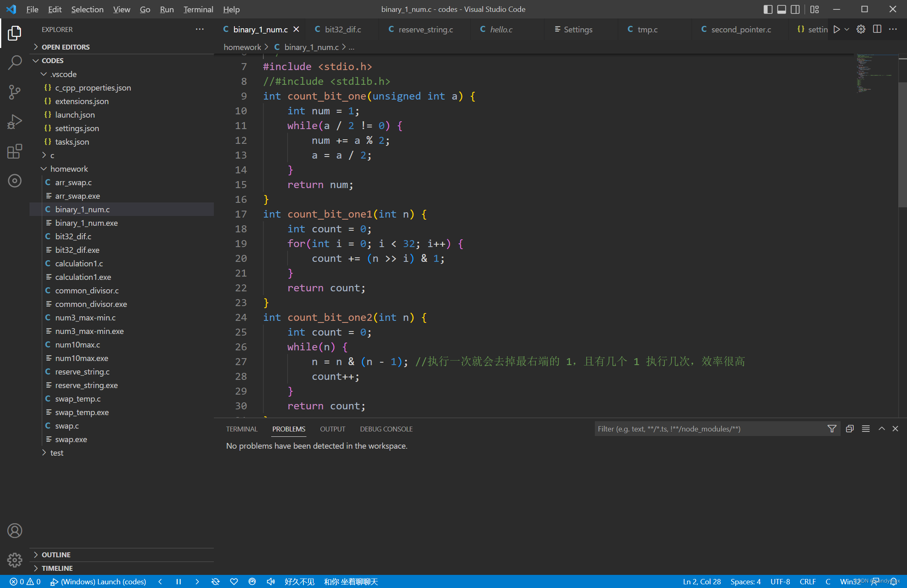Click the filter icon in Problems panel
The width and height of the screenshot is (907, 588).
click(x=832, y=429)
